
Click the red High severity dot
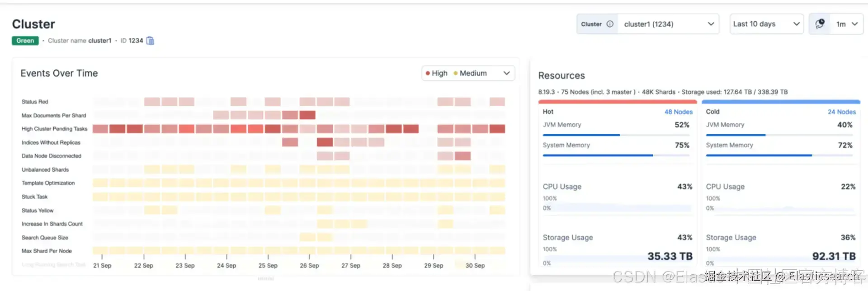pos(428,73)
